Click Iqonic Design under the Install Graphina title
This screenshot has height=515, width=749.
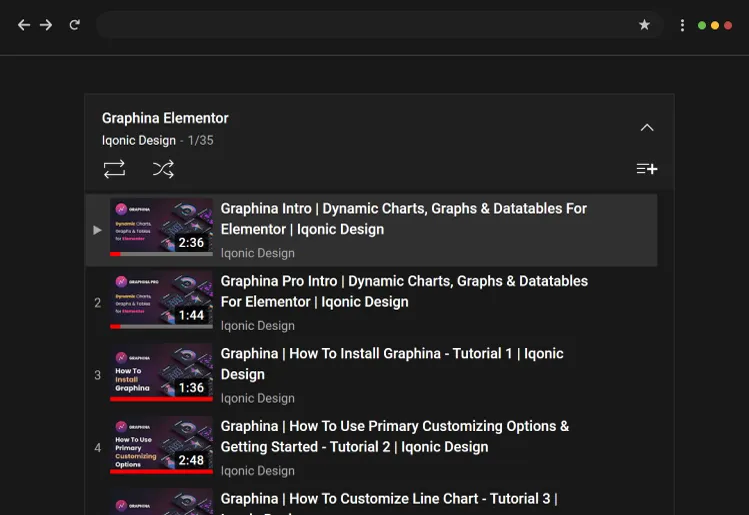[257, 398]
